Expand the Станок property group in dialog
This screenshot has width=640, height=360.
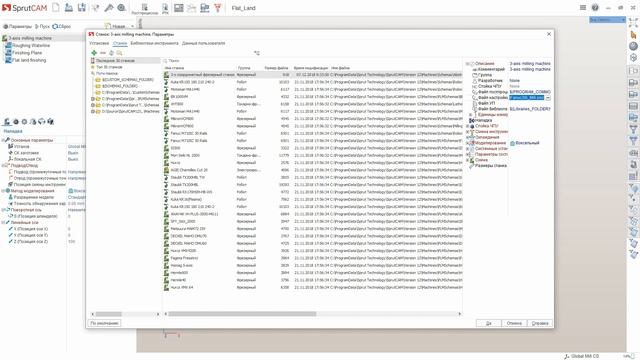coord(468,160)
